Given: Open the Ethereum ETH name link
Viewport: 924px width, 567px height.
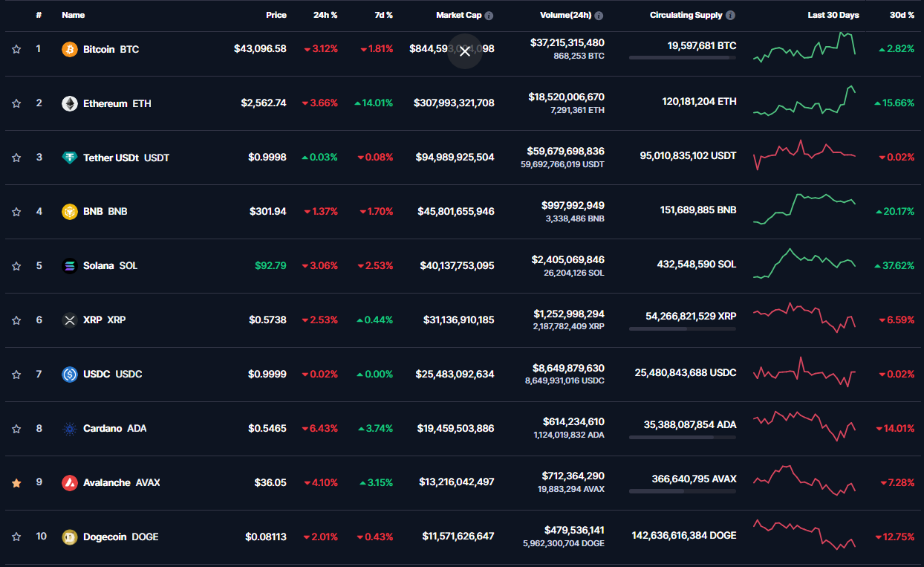Looking at the screenshot, I should [x=117, y=103].
